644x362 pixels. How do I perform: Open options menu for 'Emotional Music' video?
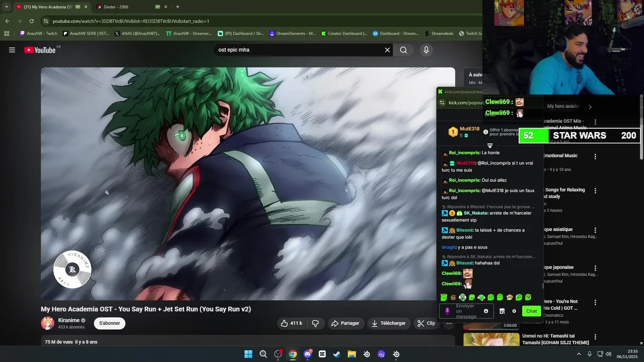click(x=595, y=156)
